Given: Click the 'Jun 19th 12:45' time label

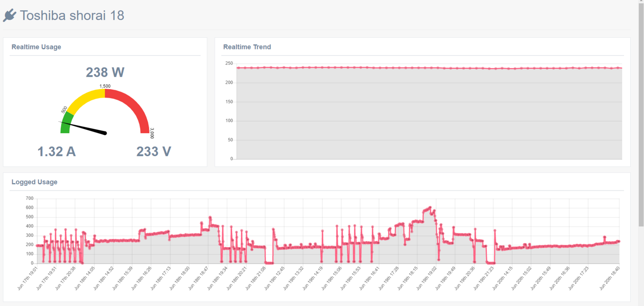Looking at the screenshot, I should pos(275,278).
